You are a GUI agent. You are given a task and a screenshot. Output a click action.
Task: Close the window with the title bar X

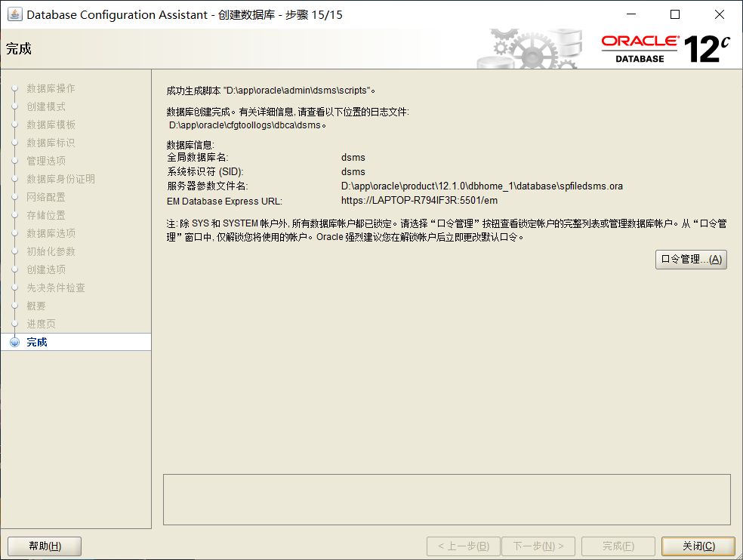click(720, 14)
